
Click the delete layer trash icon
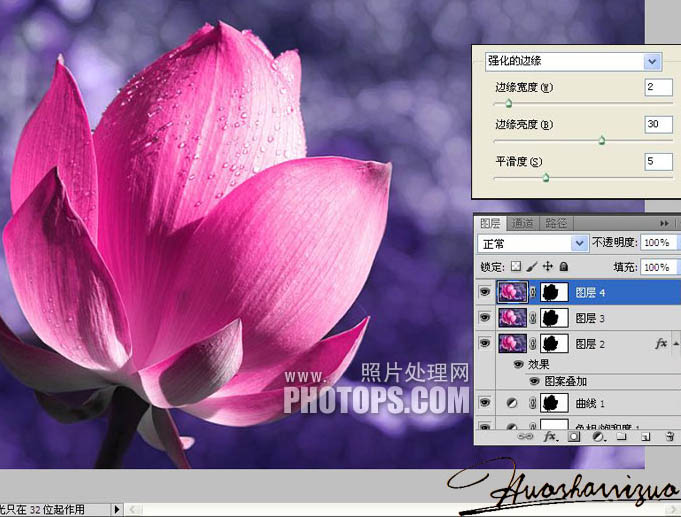[x=668, y=437]
